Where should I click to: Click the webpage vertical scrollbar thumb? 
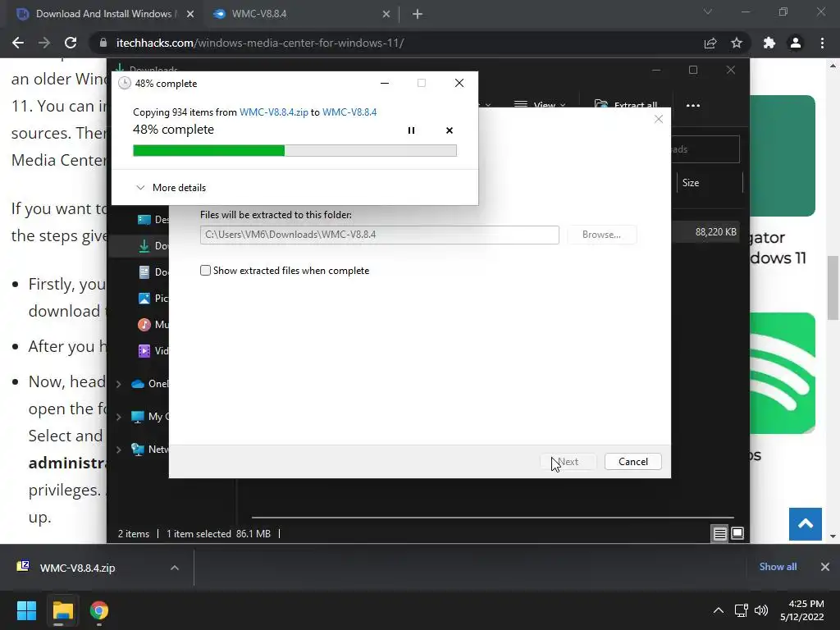[833, 288]
